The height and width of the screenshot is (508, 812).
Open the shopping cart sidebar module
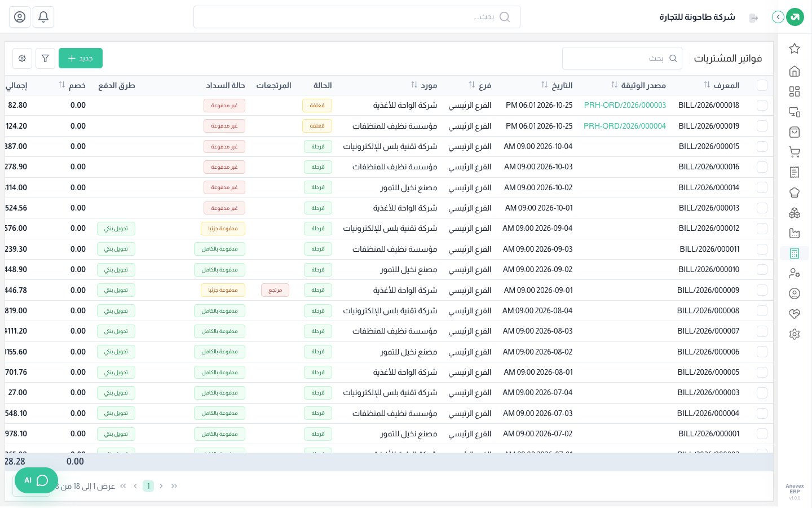tap(795, 152)
